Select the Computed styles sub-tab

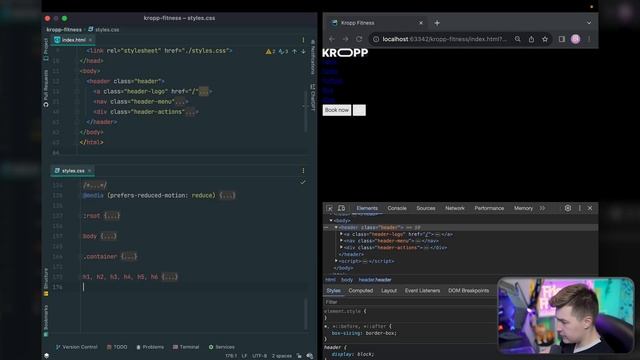point(361,291)
